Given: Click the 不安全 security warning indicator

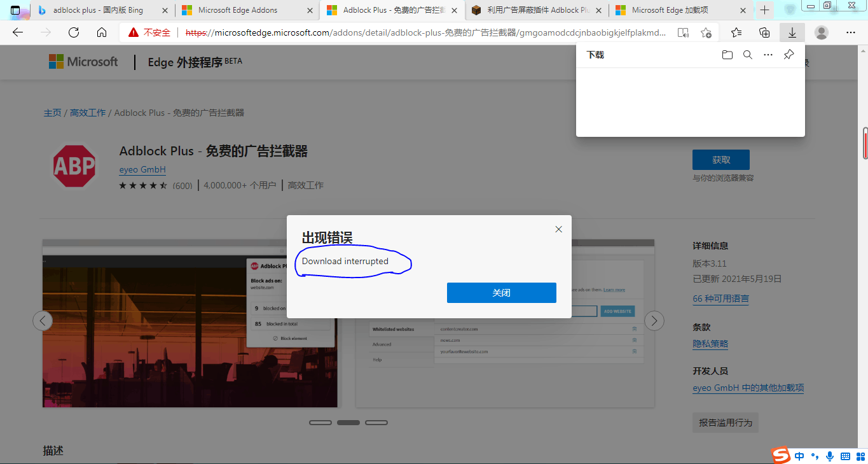Looking at the screenshot, I should (150, 32).
